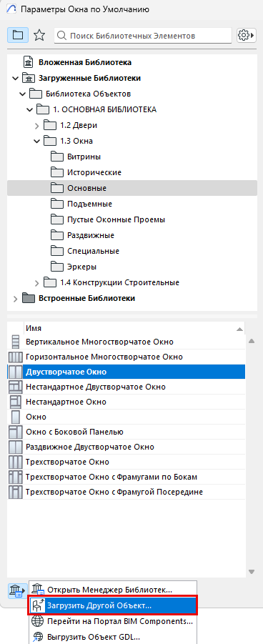Click Трехстворчатое Окно с Фрамугами по Бокам icon
Screen dimensions: 263x644
pos(15,477)
